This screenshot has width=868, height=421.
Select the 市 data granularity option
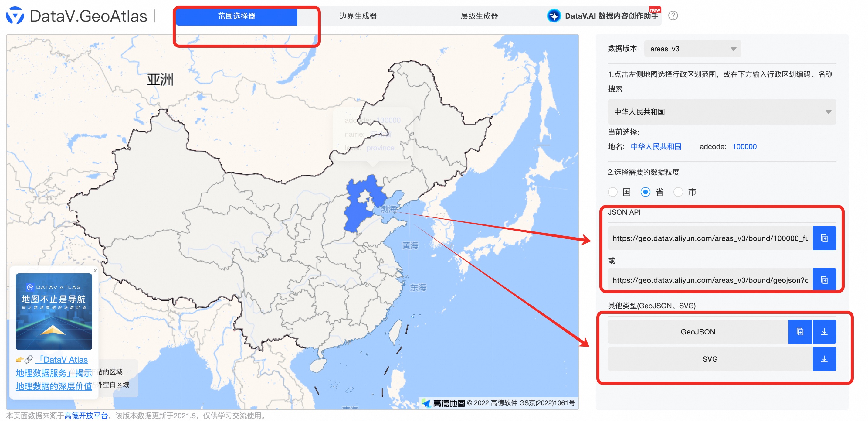coord(678,192)
